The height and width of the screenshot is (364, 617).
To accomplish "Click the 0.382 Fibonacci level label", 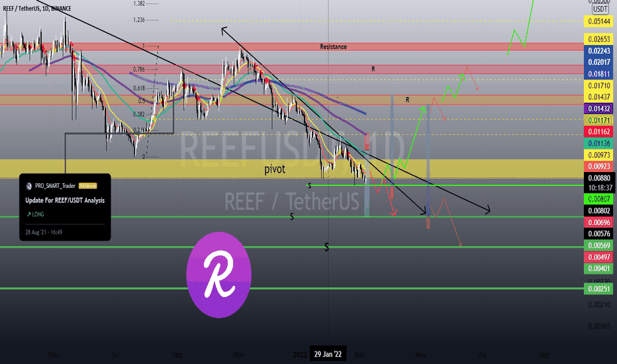I will coord(139,114).
